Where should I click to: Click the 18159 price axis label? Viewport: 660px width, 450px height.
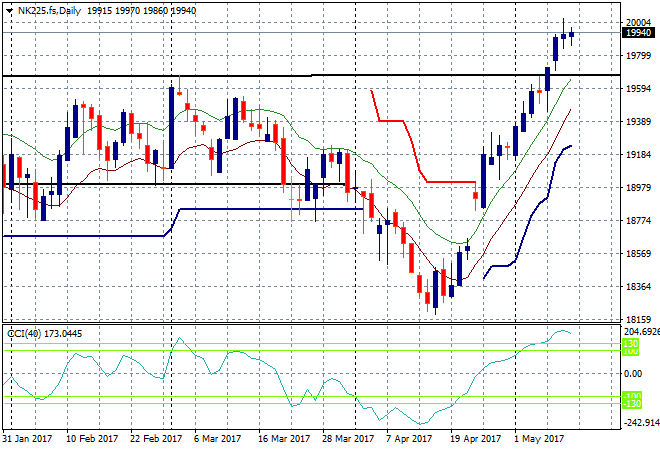(639, 320)
